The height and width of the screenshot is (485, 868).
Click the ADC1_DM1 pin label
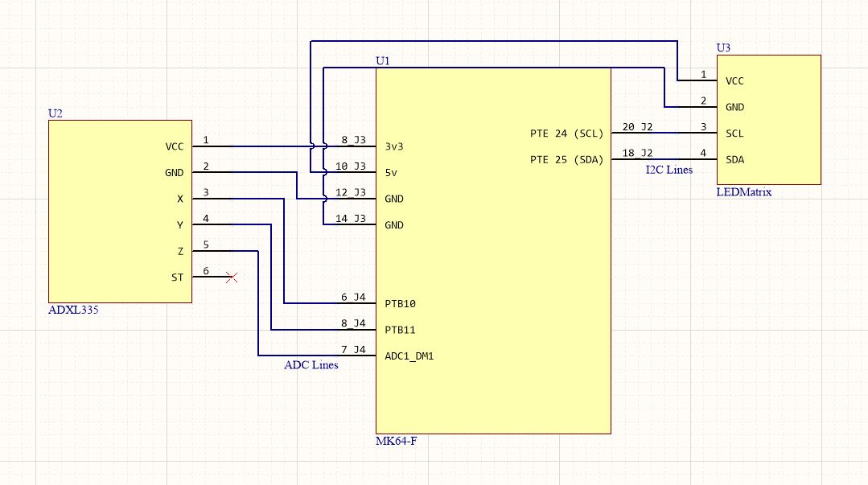coord(409,356)
